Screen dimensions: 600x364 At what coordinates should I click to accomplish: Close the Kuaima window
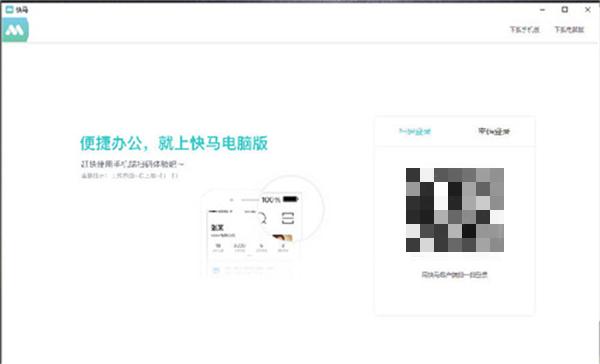coord(588,10)
